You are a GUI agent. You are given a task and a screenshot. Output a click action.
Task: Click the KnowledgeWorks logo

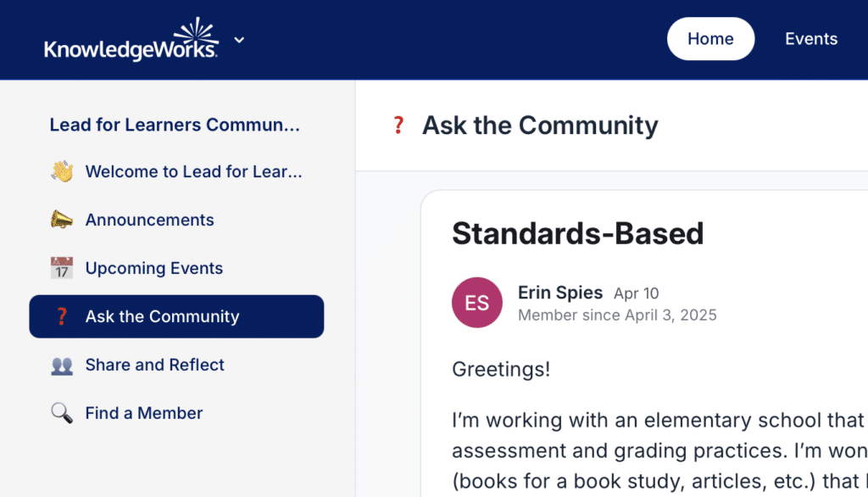point(131,39)
